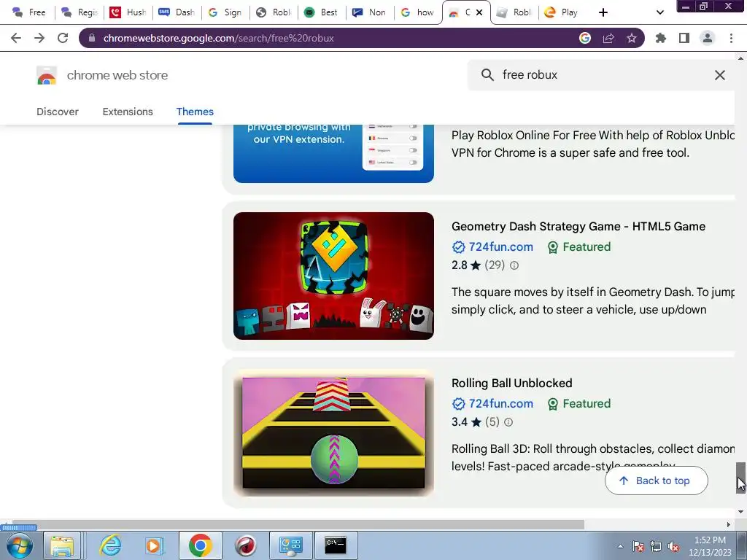This screenshot has height=560, width=747.
Task: Open the side panel icon
Action: point(684,38)
